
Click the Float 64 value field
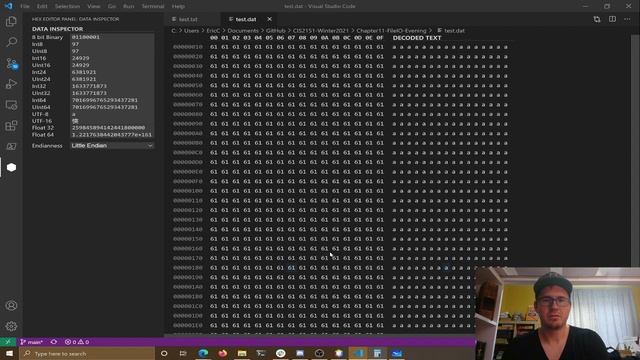tap(112, 135)
